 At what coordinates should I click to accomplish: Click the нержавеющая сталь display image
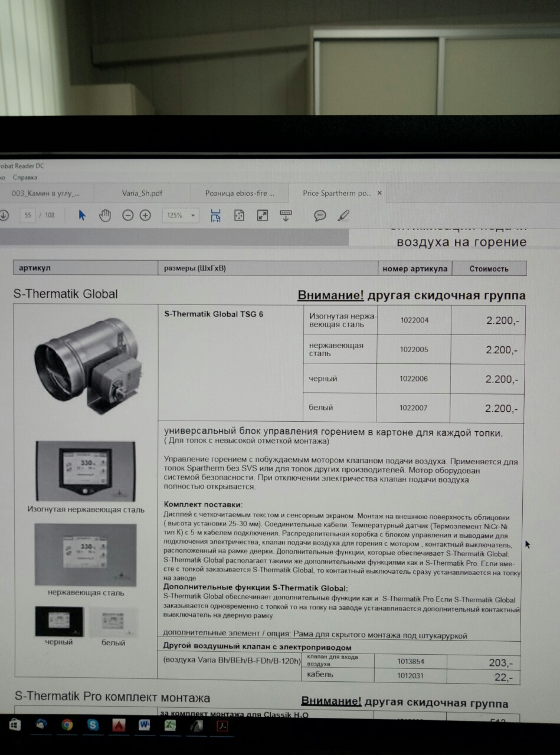pyautogui.click(x=86, y=554)
